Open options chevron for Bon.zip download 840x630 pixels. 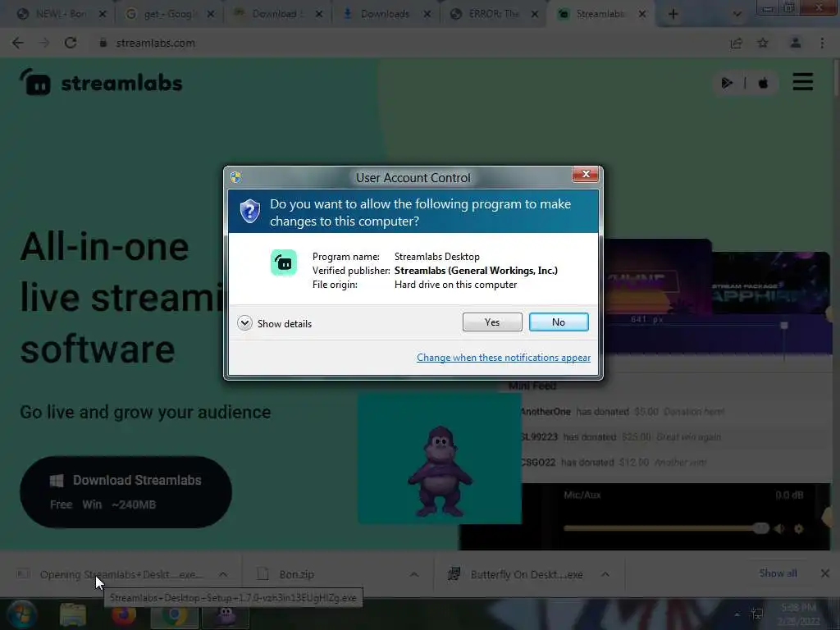[414, 574]
